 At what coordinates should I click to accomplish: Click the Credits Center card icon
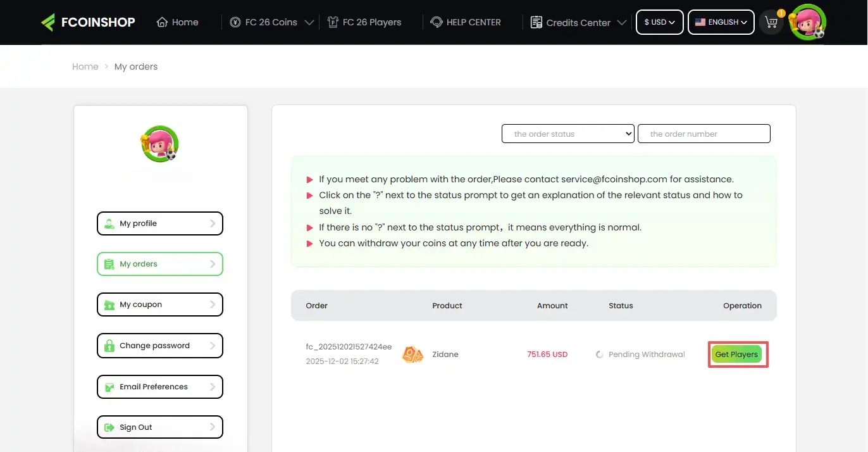[x=535, y=22]
